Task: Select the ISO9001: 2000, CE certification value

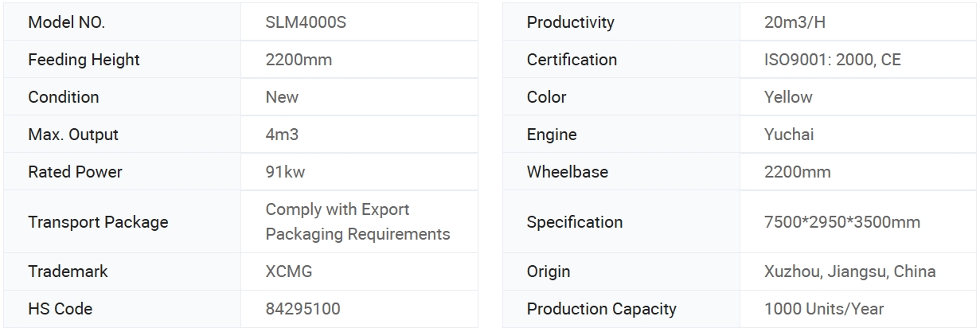Action: [x=833, y=60]
